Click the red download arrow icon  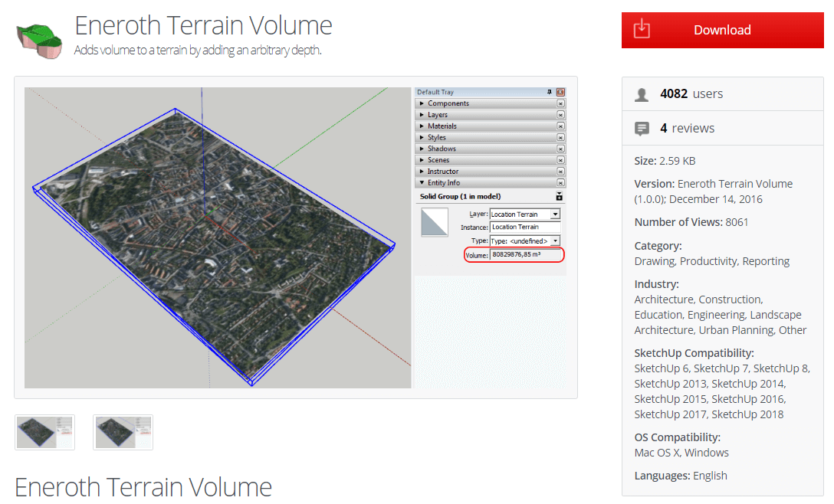tap(642, 30)
